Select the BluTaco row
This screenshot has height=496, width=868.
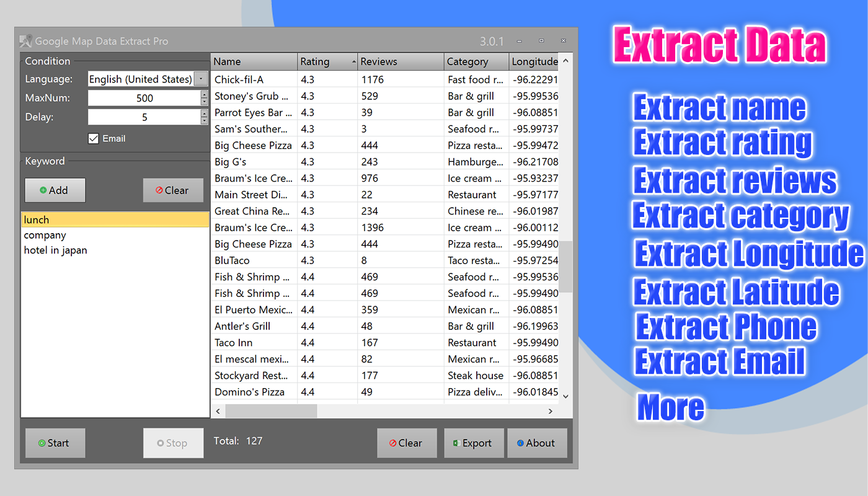[384, 260]
